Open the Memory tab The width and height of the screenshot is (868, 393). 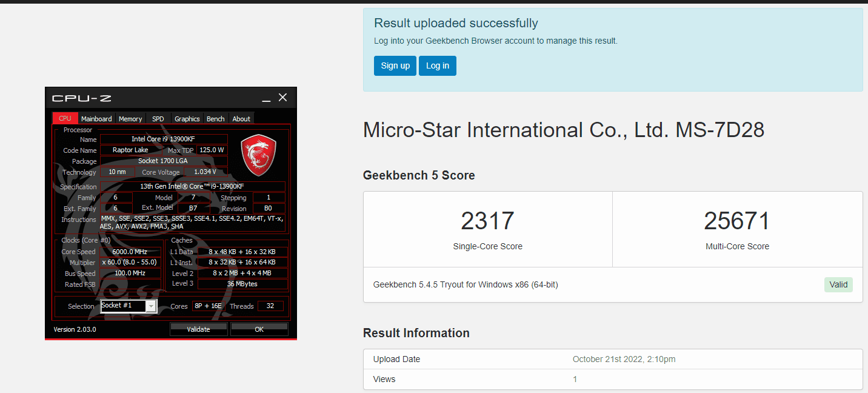click(x=130, y=118)
